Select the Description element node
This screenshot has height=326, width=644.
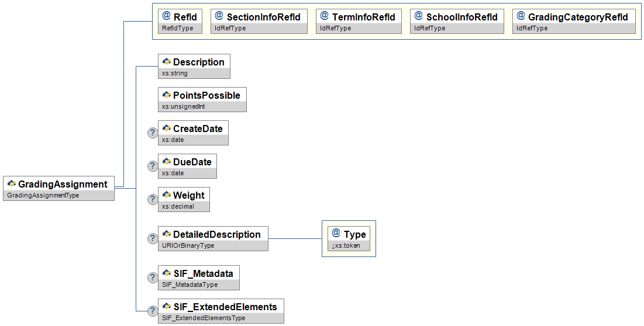(194, 66)
